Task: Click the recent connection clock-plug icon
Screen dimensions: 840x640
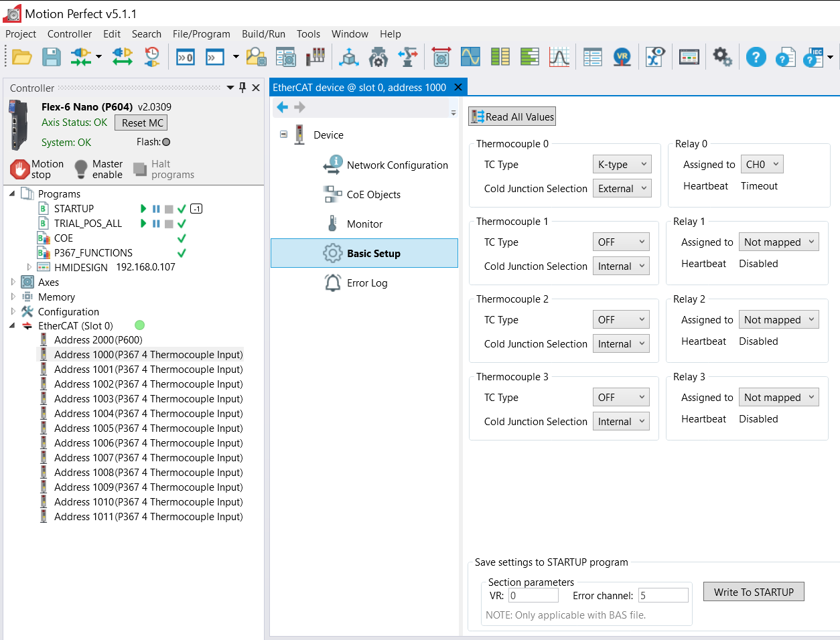Action: (x=153, y=58)
